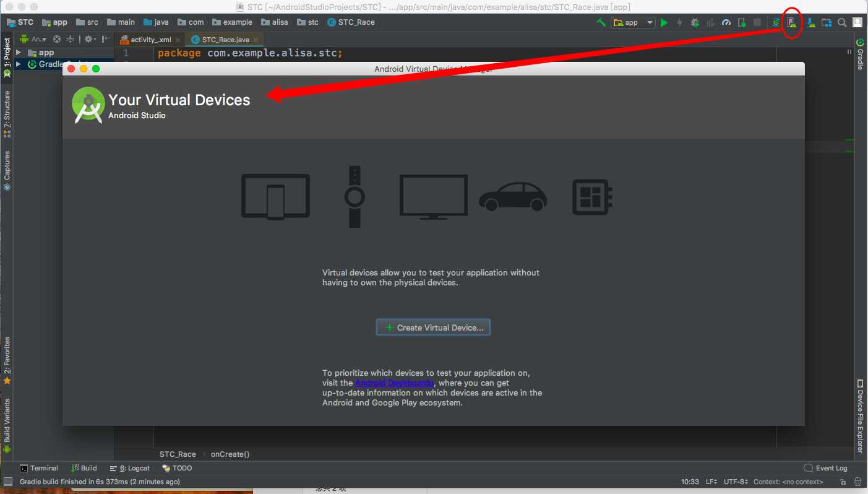Click the com breadcrumb folder

point(191,22)
